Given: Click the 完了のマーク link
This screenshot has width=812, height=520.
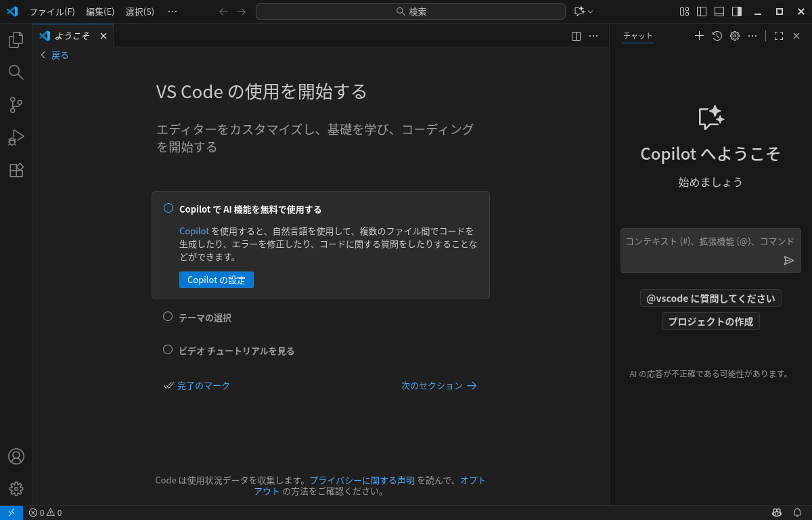Looking at the screenshot, I should point(197,385).
